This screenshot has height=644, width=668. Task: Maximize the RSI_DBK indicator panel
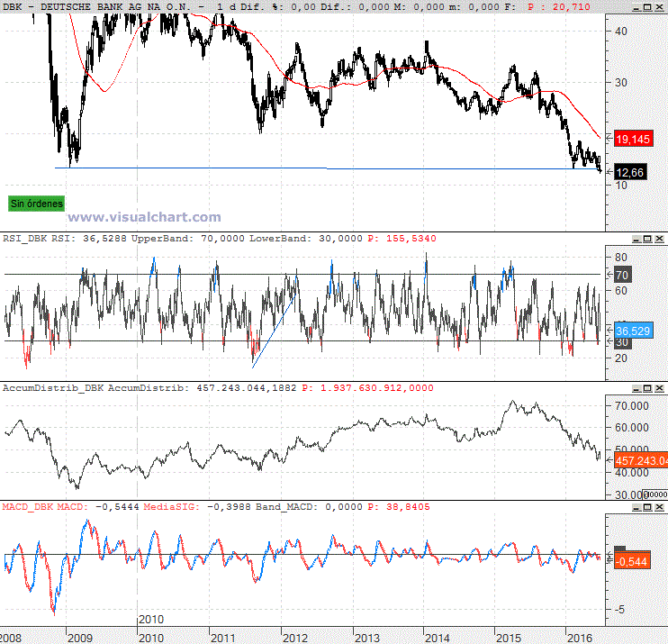pos(647,239)
